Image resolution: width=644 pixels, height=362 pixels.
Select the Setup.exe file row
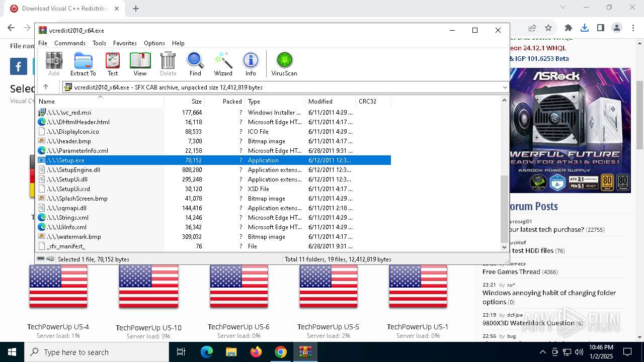(213, 160)
